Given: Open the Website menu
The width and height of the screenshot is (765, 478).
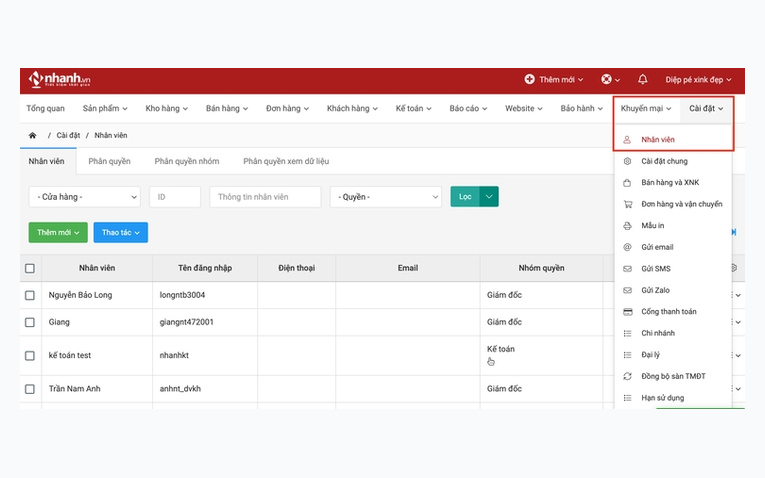Looking at the screenshot, I should click(x=523, y=108).
